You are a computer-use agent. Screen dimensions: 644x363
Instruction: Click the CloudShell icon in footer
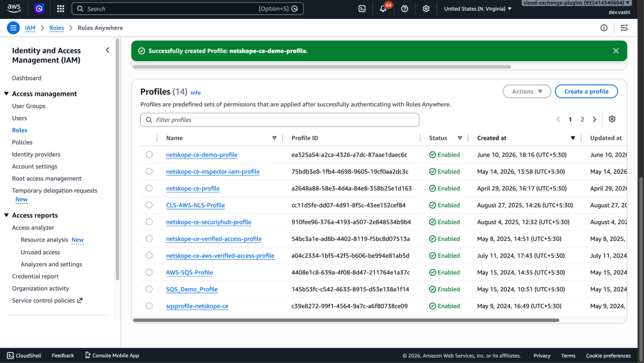10,355
